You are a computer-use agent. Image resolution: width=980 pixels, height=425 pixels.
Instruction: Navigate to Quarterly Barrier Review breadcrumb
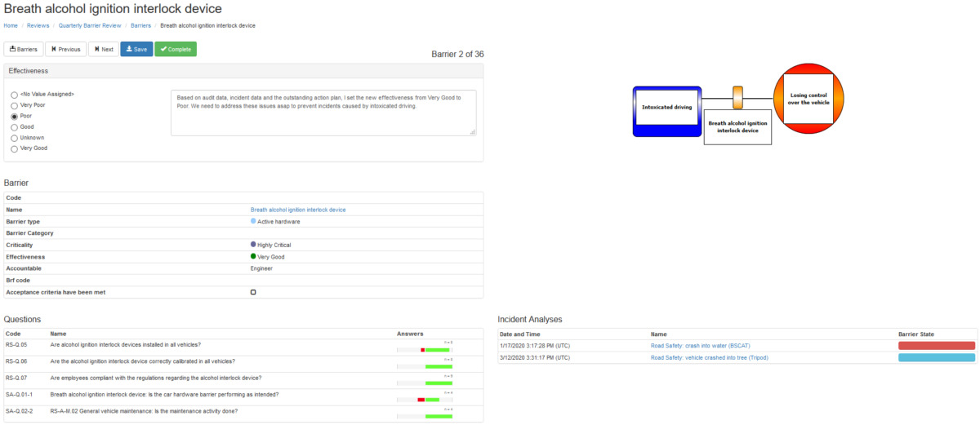[x=90, y=25]
